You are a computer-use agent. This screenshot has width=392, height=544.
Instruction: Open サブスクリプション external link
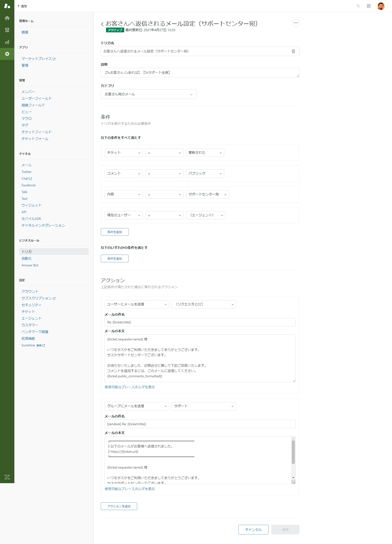38,298
